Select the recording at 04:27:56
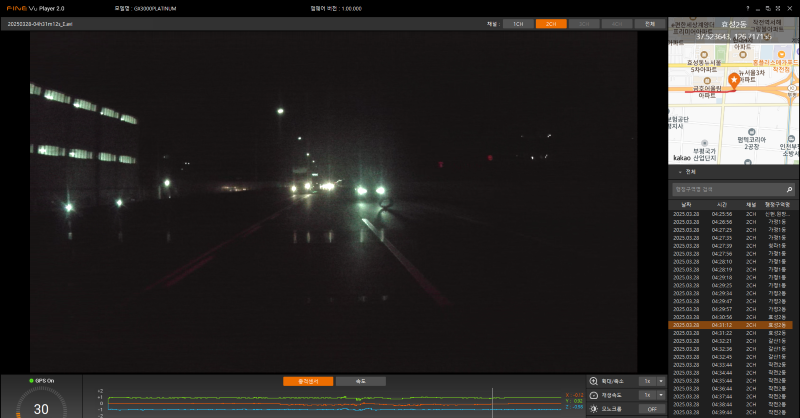The width and height of the screenshot is (800, 418). tap(731, 254)
